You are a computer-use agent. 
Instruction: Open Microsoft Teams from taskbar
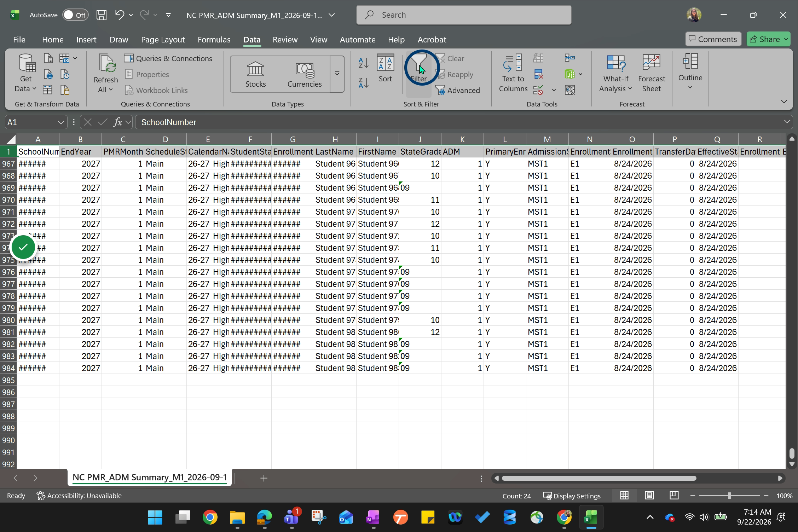(x=292, y=517)
